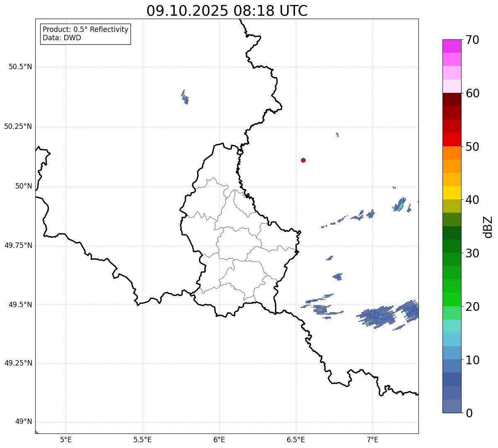
Task: Click the cyan echo core near 7.2°E
Action: click(401, 206)
